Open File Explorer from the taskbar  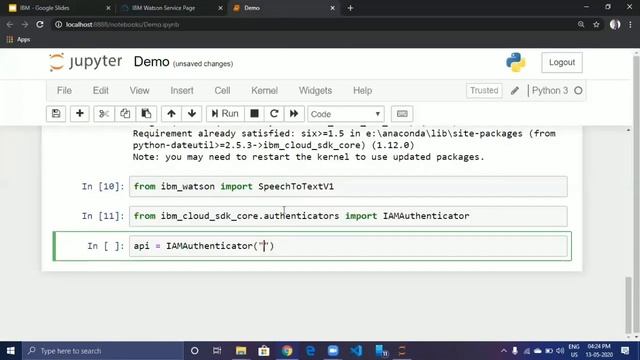coord(241,351)
